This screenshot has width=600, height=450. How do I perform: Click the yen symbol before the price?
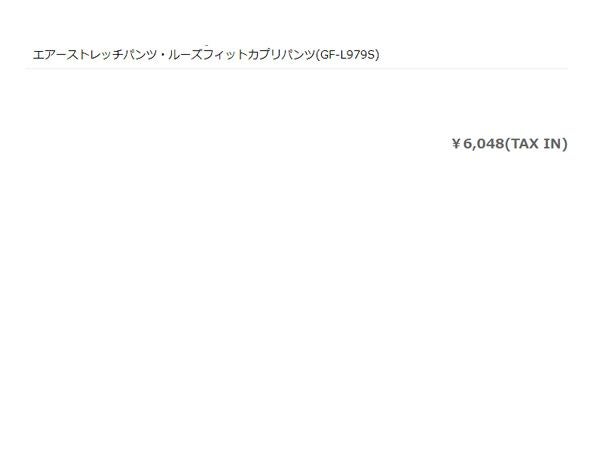pos(456,144)
